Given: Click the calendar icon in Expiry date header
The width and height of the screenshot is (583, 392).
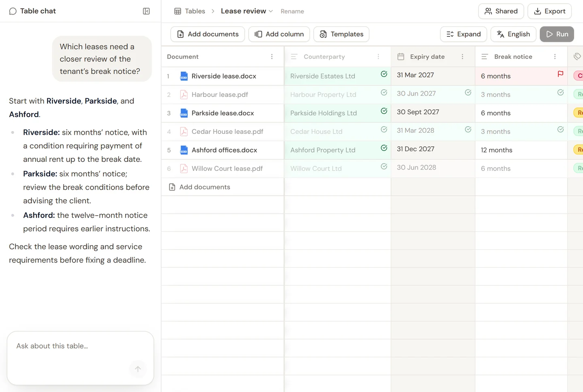Looking at the screenshot, I should [401, 57].
